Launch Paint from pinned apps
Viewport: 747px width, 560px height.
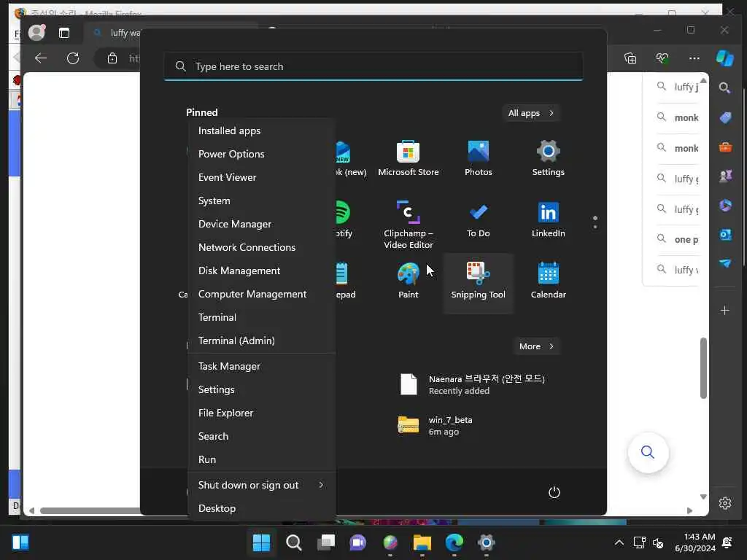pos(409,281)
